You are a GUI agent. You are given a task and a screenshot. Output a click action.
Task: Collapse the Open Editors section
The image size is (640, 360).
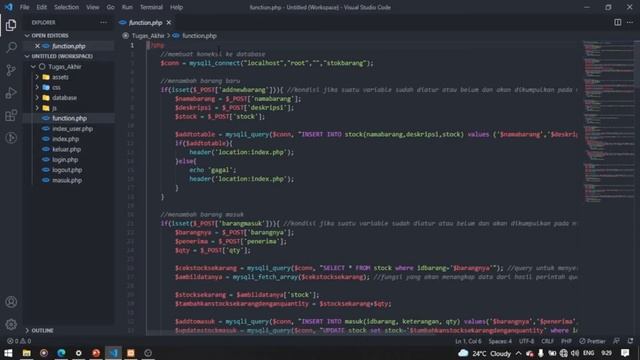(69, 36)
